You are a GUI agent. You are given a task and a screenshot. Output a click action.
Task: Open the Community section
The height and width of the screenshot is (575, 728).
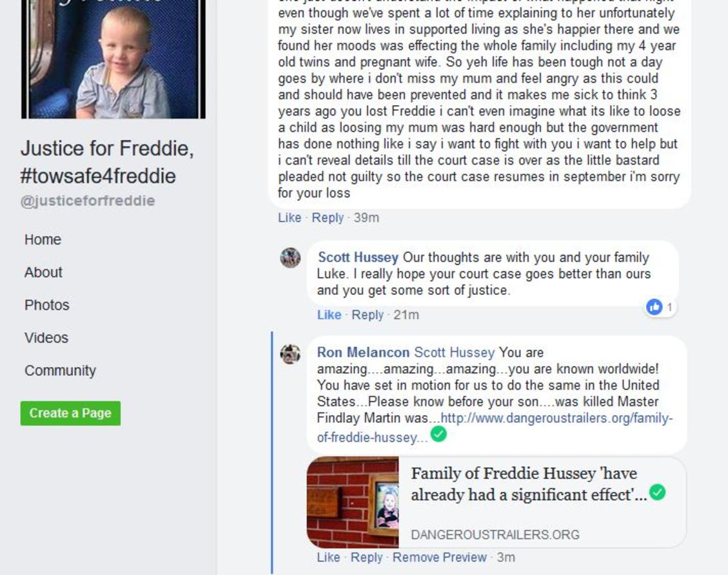click(x=61, y=370)
